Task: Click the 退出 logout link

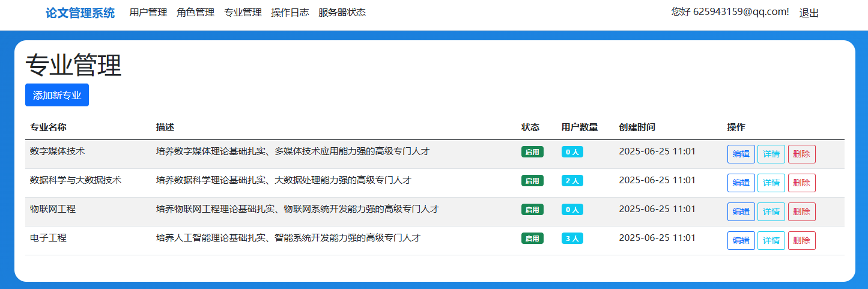Action: (809, 13)
